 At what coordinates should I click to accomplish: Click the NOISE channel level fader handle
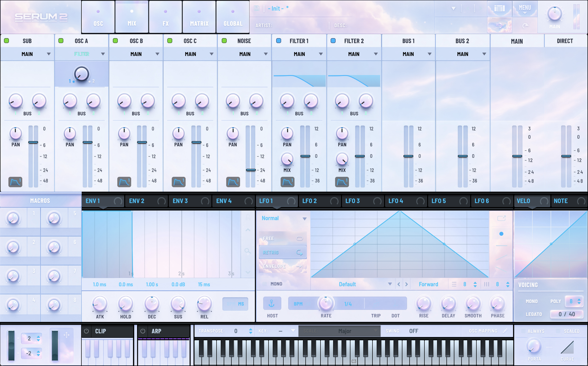coord(251,170)
